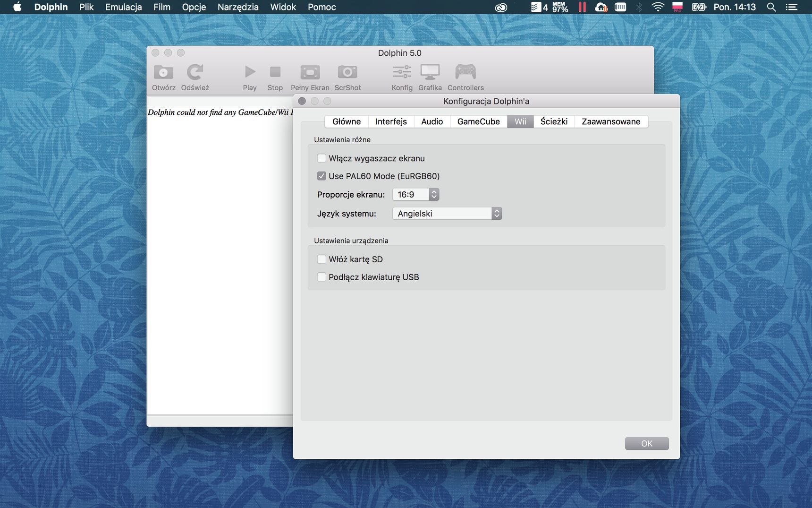
Task: Click the cloud sync menu bar icon
Action: click(601, 7)
